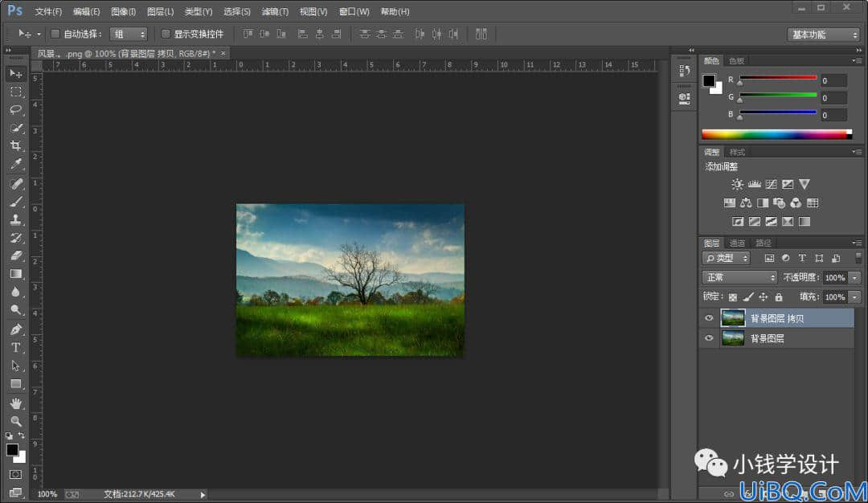Toggle lock position
Screen dimensions: 868x503
click(x=764, y=297)
